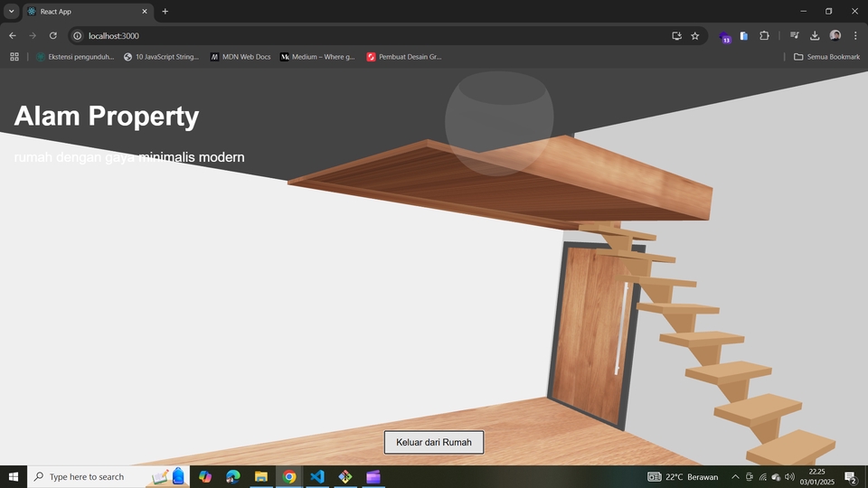Show hidden system tray icons

pyautogui.click(x=735, y=477)
